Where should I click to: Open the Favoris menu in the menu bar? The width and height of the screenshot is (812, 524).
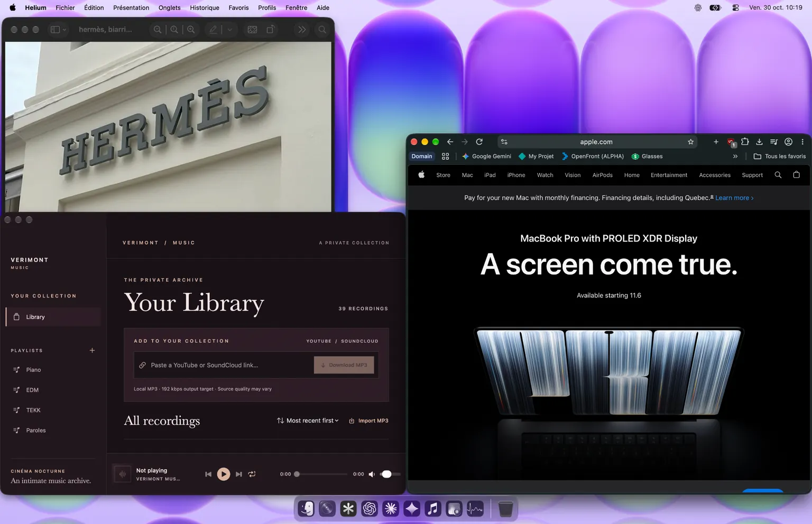(x=238, y=7)
